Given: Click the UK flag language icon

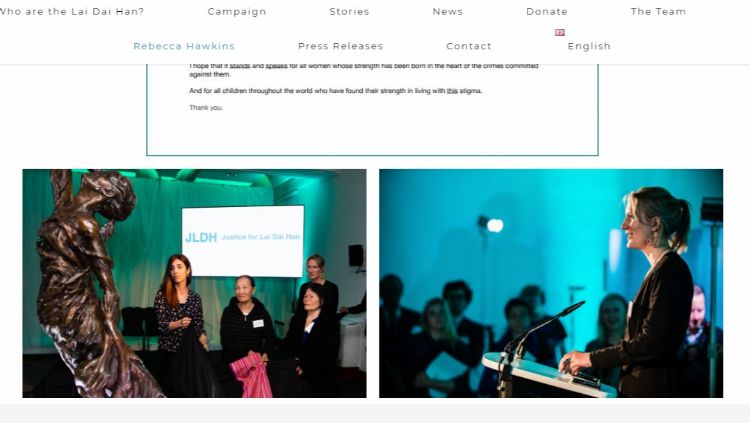Looking at the screenshot, I should tap(560, 32).
